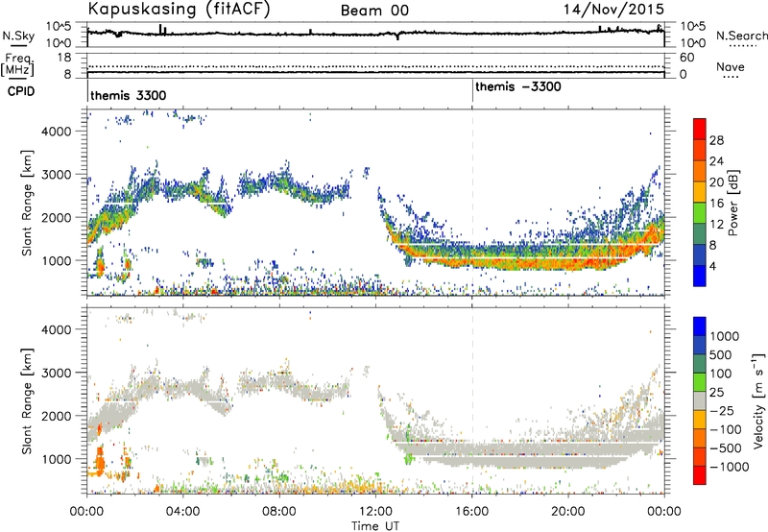768x532 pixels.
Task: Click the 3000 tick on power panel axis
Action: (x=57, y=175)
